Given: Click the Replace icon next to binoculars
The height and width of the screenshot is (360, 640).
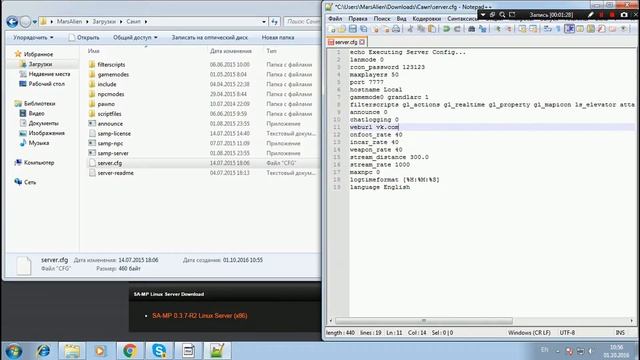Looking at the screenshot, I should [x=483, y=29].
